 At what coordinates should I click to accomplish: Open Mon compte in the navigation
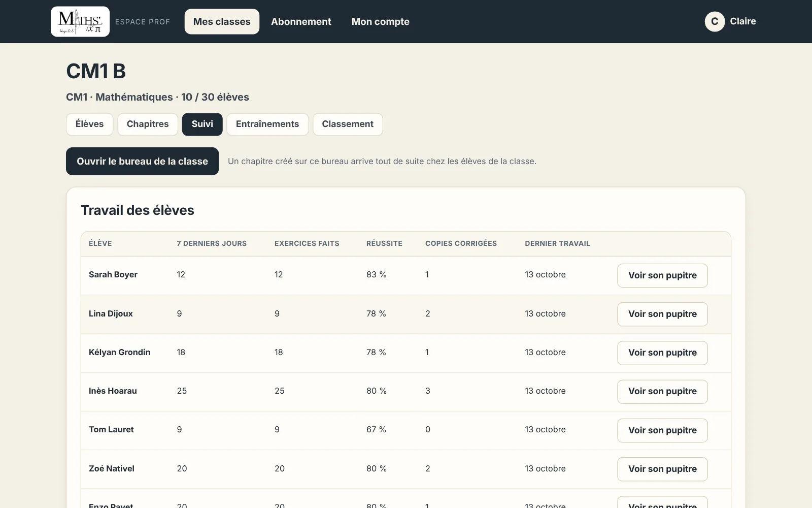[x=381, y=21]
